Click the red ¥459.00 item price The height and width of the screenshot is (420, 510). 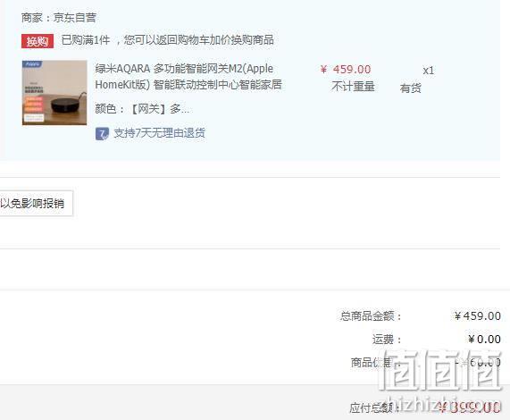(x=346, y=70)
